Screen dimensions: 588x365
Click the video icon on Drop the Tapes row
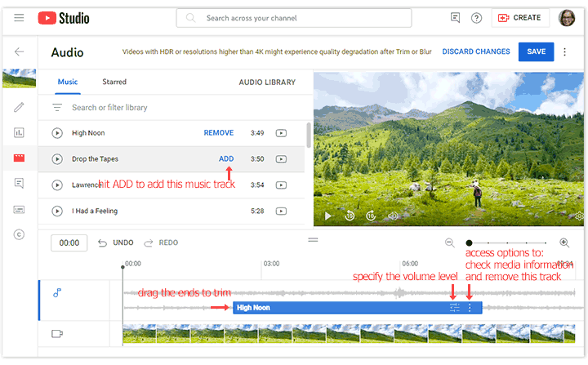tap(281, 159)
